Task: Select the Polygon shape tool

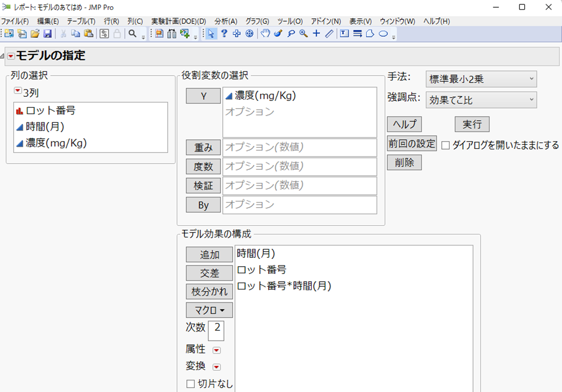Action: point(370,34)
